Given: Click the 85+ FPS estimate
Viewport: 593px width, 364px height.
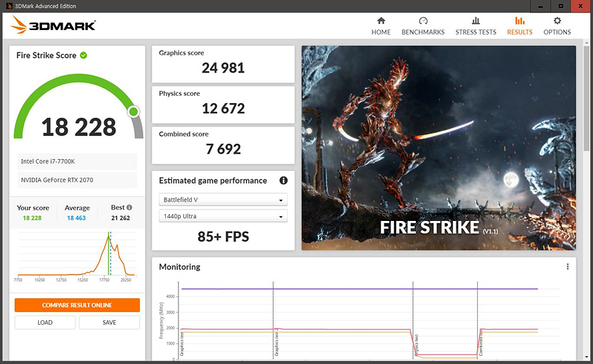Looking at the screenshot, I should pos(223,237).
